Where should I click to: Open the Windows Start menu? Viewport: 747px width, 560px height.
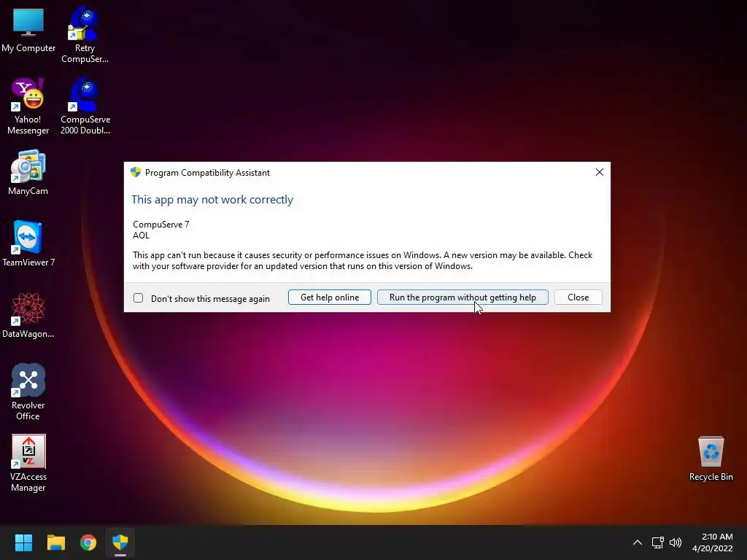[x=23, y=542]
